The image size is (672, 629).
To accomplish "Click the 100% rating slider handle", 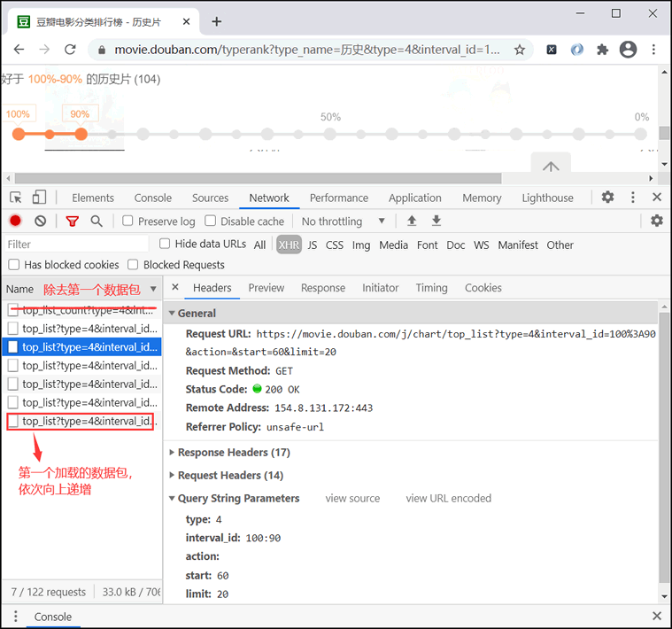I will (19, 134).
